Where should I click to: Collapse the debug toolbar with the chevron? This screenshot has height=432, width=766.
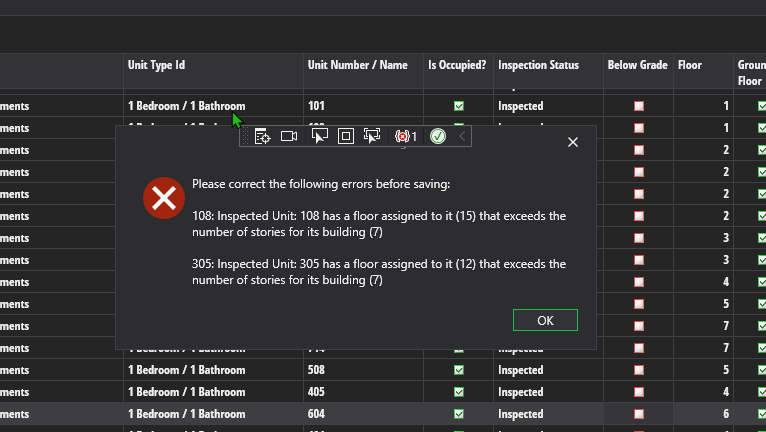[x=462, y=136]
